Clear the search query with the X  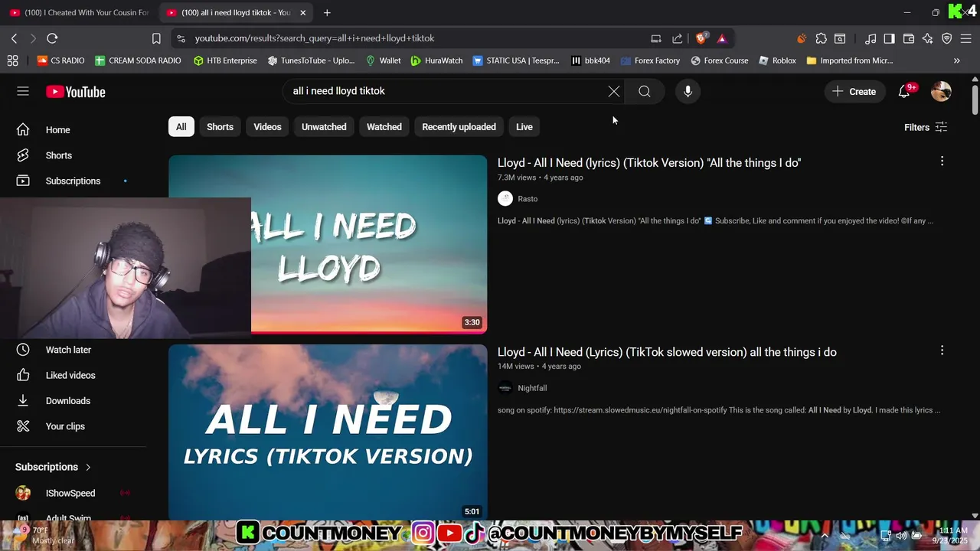tap(614, 92)
